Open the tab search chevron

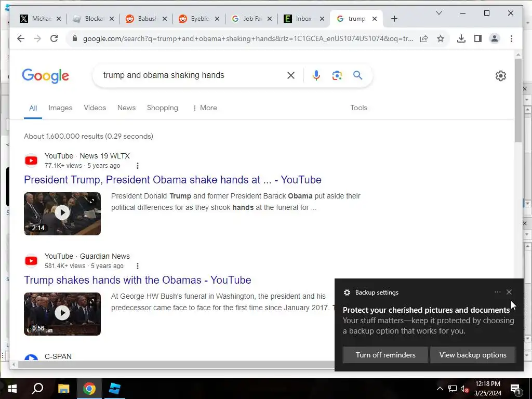pos(438,13)
